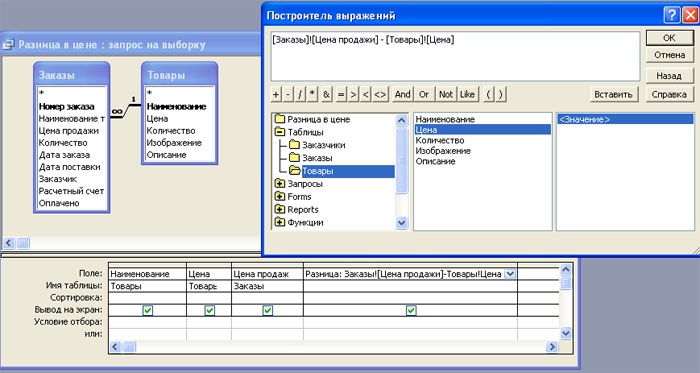Expand the Запросы tree node
Viewport: 700px width, 373px height.
(x=280, y=183)
